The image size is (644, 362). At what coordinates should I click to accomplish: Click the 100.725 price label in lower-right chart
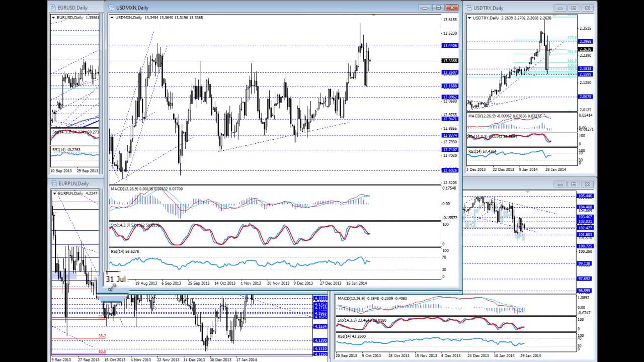point(585,246)
